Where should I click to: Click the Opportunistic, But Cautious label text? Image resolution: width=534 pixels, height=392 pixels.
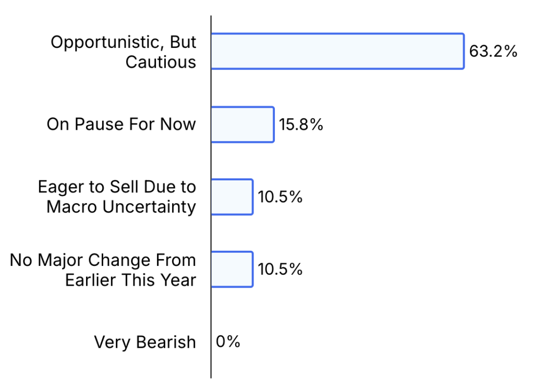[123, 52]
